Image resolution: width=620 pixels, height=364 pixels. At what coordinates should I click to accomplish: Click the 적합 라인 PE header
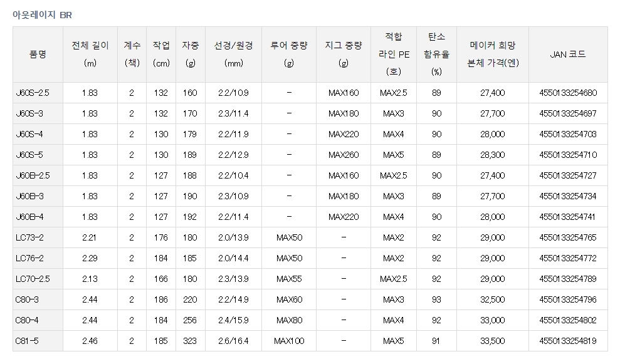pyautogui.click(x=394, y=54)
